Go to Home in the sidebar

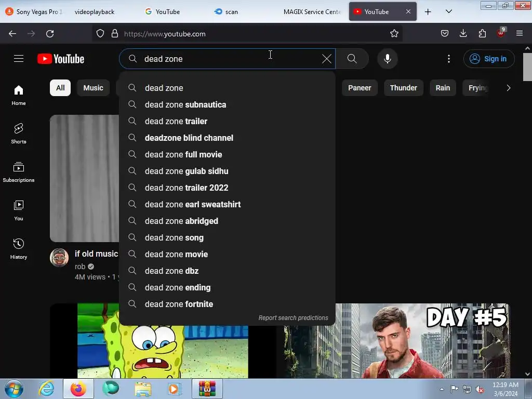19,96
